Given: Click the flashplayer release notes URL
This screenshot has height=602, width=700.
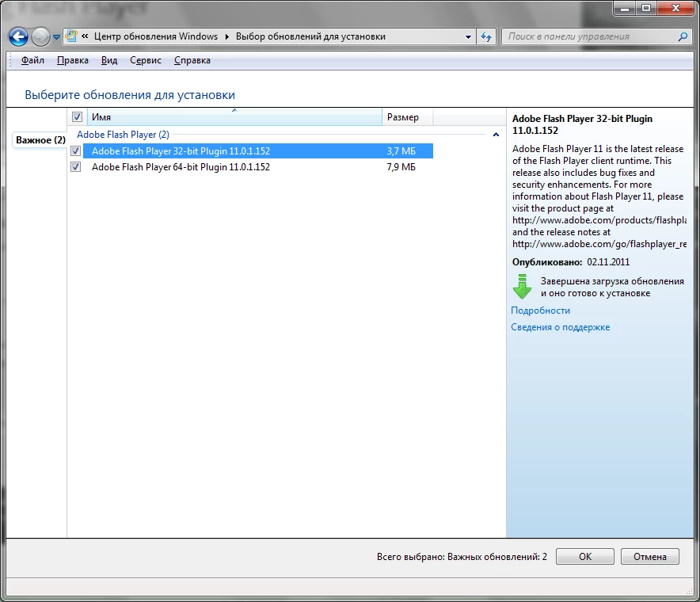Looking at the screenshot, I should (599, 244).
